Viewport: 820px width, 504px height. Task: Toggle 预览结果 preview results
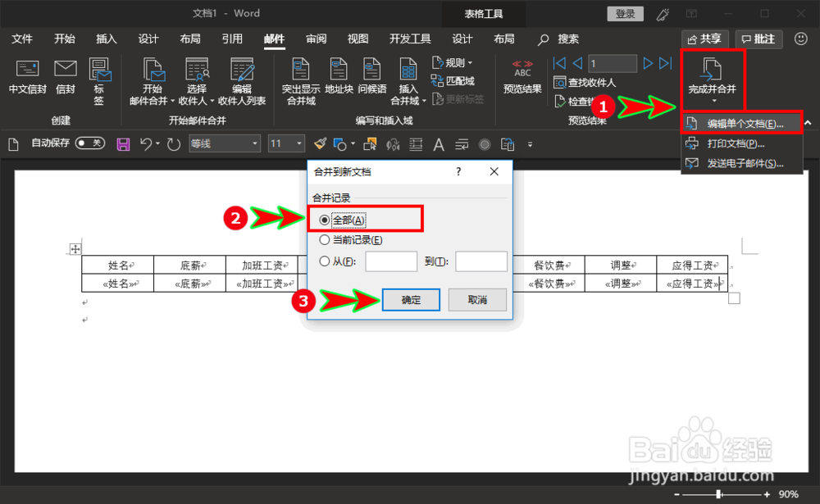click(x=522, y=76)
